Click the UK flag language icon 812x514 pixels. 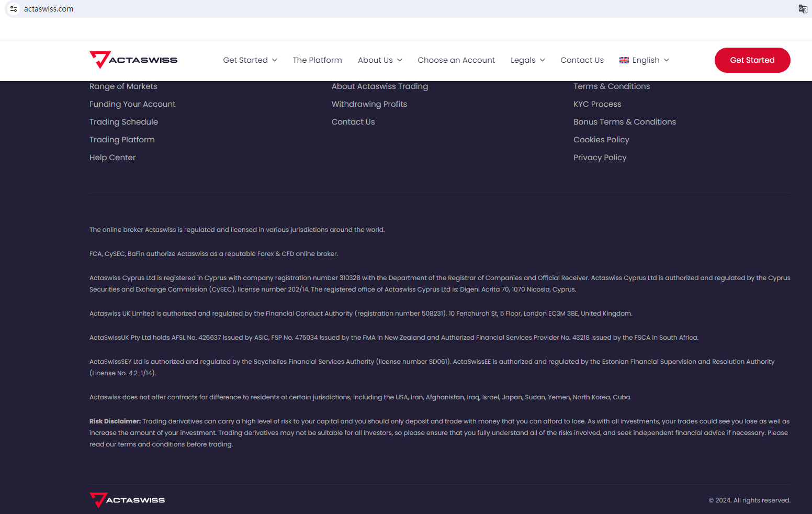tap(624, 60)
